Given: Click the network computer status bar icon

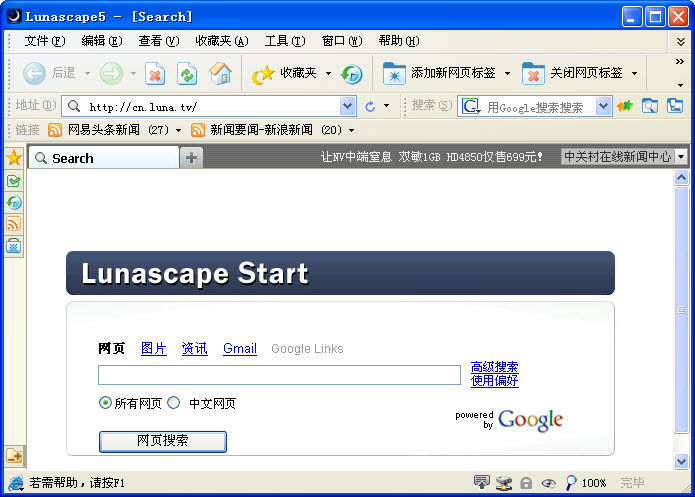Looking at the screenshot, I should tap(504, 483).
